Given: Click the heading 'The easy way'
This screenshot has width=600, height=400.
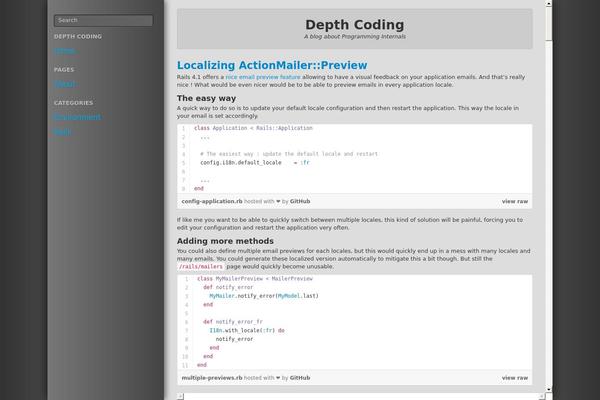Looking at the screenshot, I should tap(206, 98).
